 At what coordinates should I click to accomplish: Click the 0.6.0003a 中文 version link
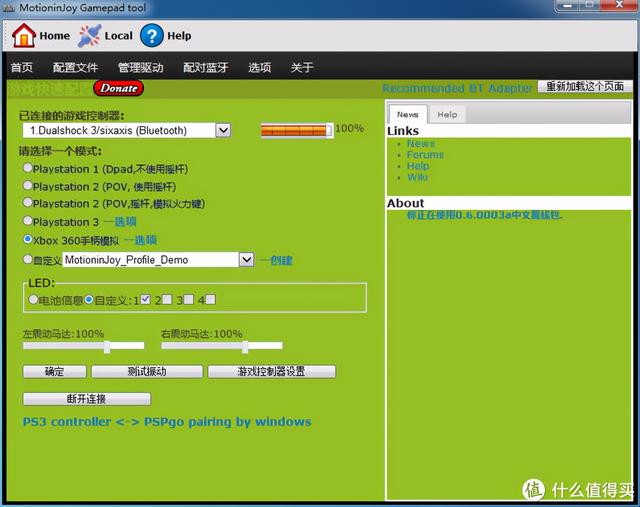pyautogui.click(x=484, y=215)
